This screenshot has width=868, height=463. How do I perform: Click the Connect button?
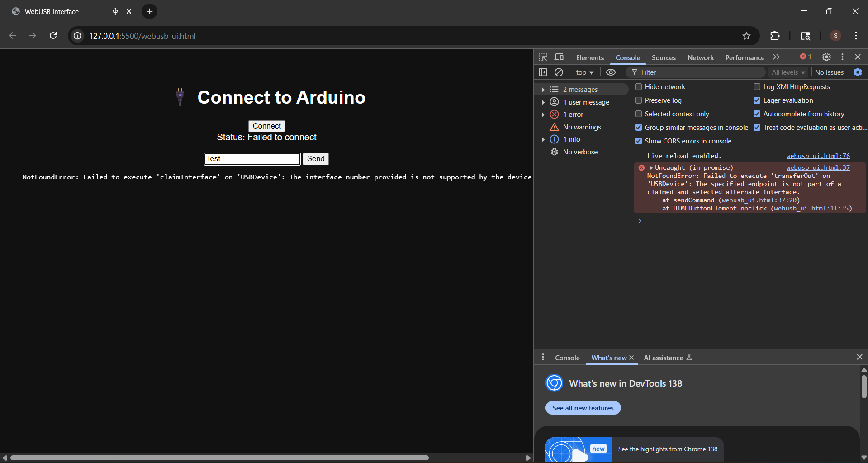pyautogui.click(x=266, y=126)
